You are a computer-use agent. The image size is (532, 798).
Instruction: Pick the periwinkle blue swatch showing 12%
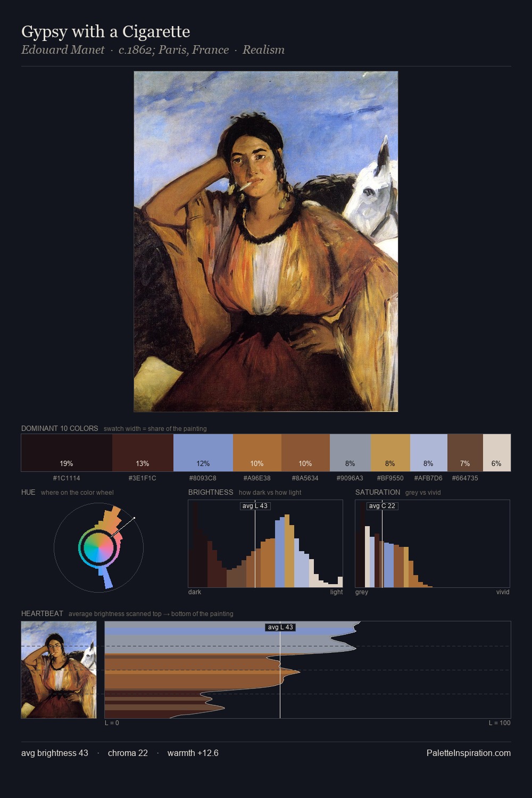point(203,453)
